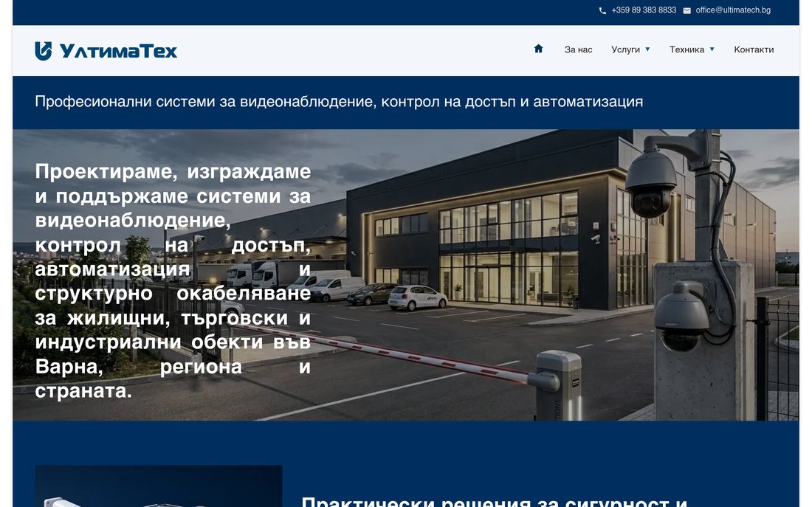Viewport: 812px width, 507px height.
Task: Select heading Професионални системи за видеонаблюдение
Action: 339,102
